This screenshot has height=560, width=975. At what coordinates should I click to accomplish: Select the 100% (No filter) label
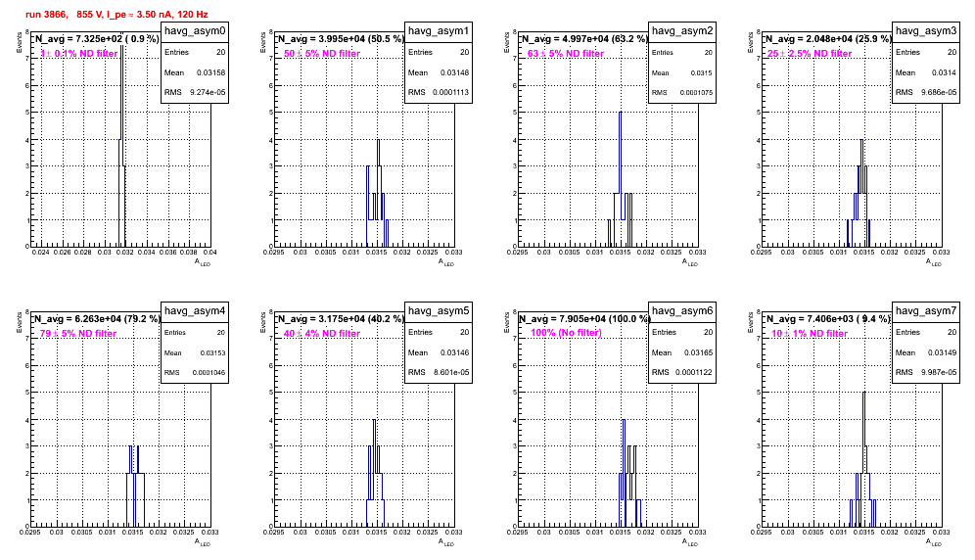(x=567, y=333)
